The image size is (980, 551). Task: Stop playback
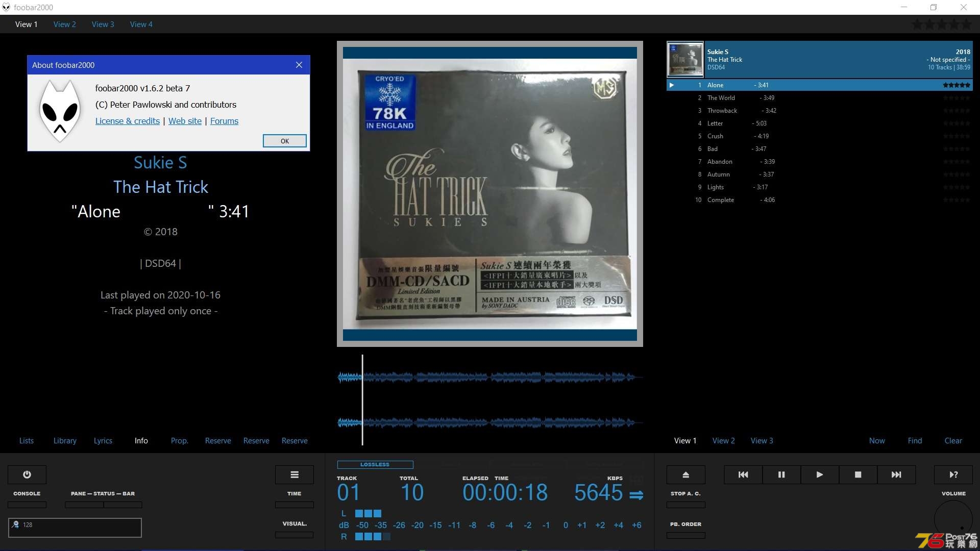pyautogui.click(x=858, y=474)
